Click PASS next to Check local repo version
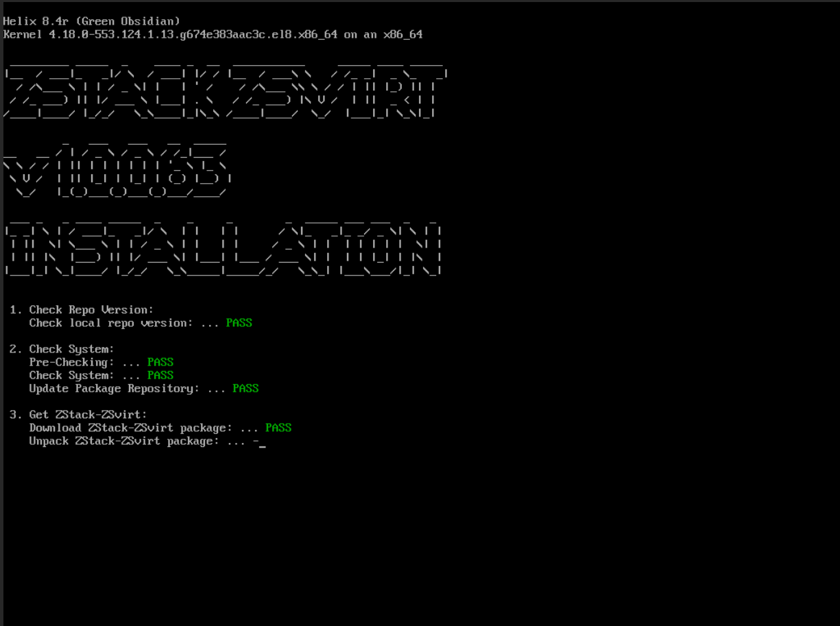 (x=239, y=323)
